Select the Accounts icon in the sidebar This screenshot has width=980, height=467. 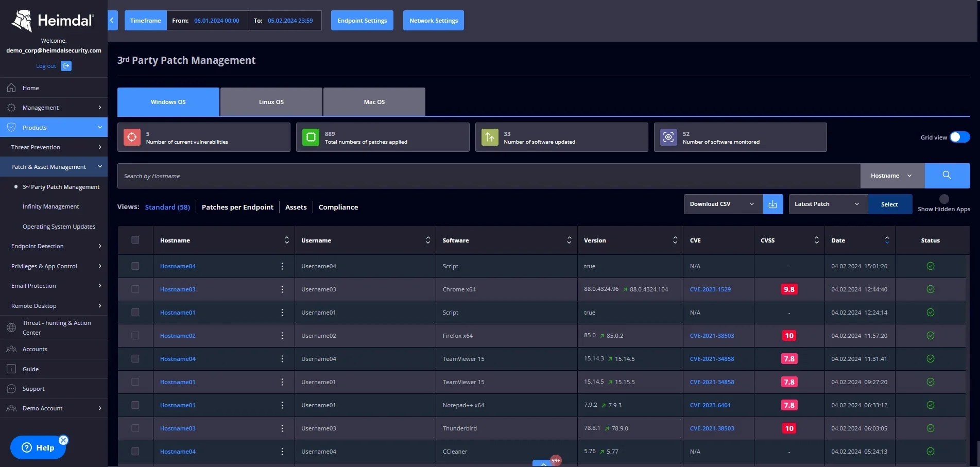tap(11, 349)
